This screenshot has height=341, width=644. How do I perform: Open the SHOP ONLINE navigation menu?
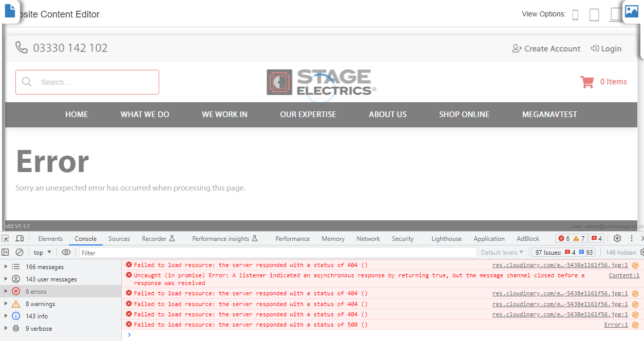pyautogui.click(x=464, y=115)
